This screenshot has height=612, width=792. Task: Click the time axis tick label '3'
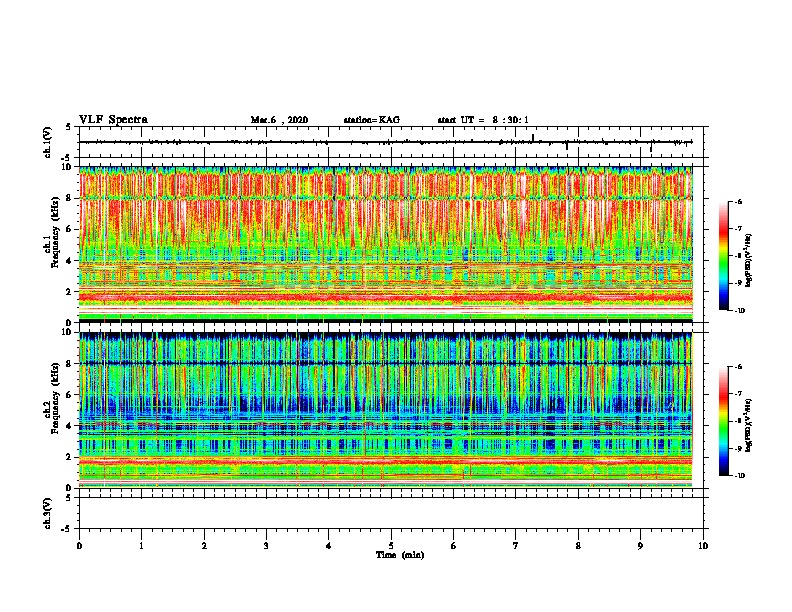pos(266,546)
